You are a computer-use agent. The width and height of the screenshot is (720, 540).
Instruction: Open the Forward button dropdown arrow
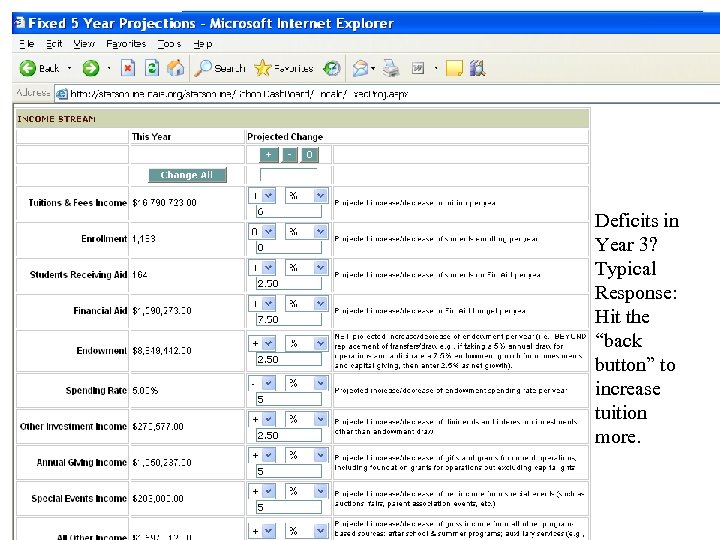point(109,68)
